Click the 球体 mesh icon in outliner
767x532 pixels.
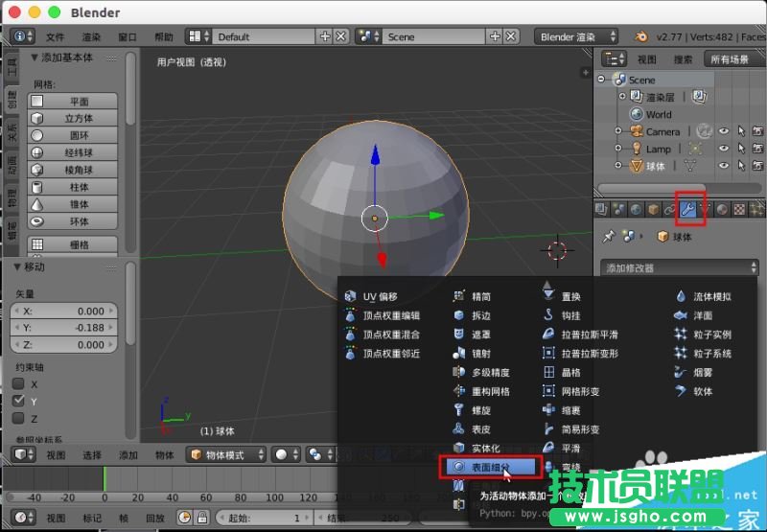click(x=637, y=166)
